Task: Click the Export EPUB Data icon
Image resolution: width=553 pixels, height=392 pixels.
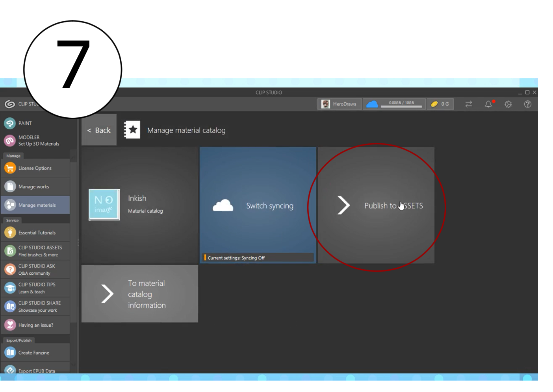Action: tap(10, 370)
